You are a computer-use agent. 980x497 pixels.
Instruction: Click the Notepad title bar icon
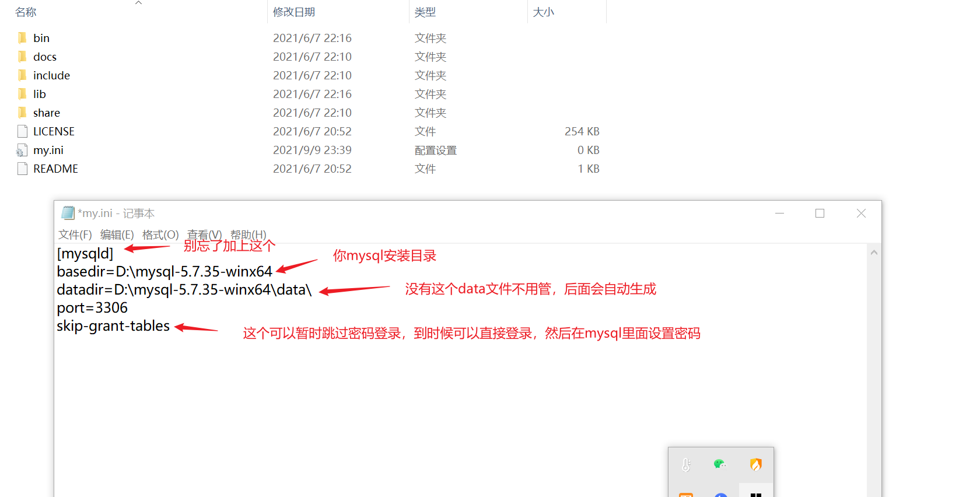(x=68, y=213)
